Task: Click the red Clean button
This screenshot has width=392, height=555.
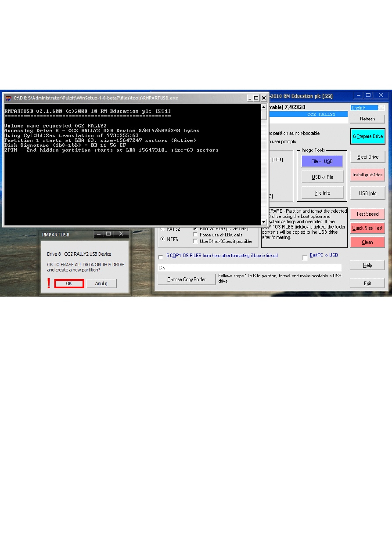Action: (367, 242)
